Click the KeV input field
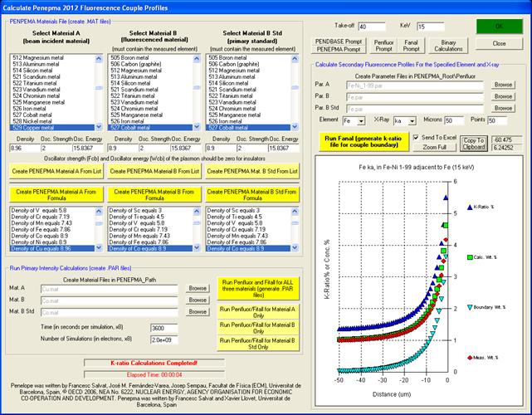Screen dimensions: 532x415 tap(431, 27)
